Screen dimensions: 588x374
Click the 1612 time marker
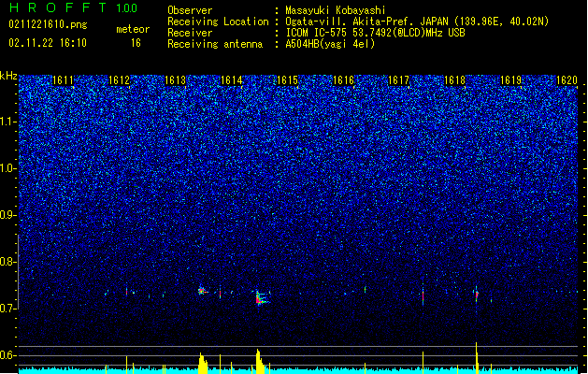[x=119, y=80]
